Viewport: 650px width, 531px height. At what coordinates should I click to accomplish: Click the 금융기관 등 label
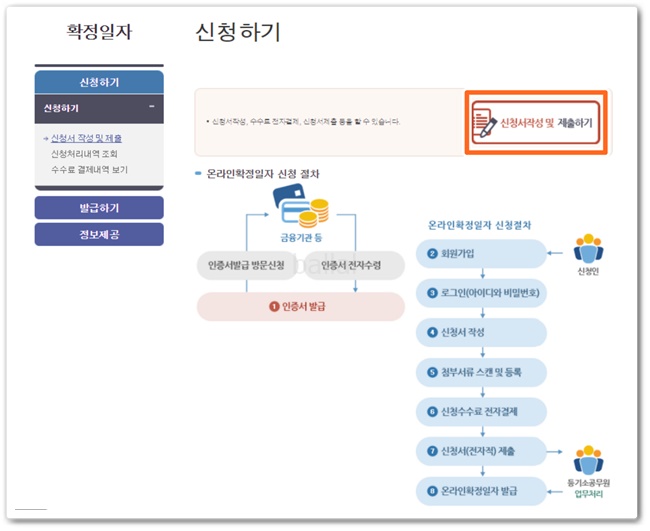click(x=301, y=238)
